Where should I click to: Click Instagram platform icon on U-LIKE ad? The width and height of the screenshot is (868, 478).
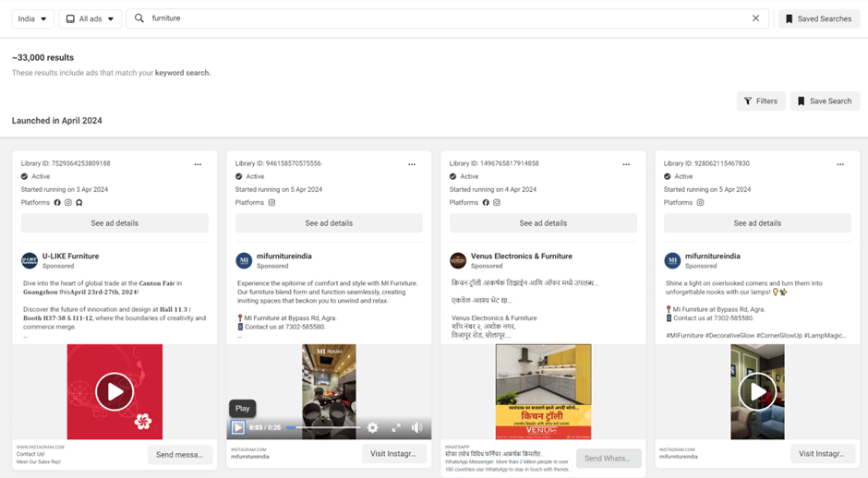click(68, 202)
